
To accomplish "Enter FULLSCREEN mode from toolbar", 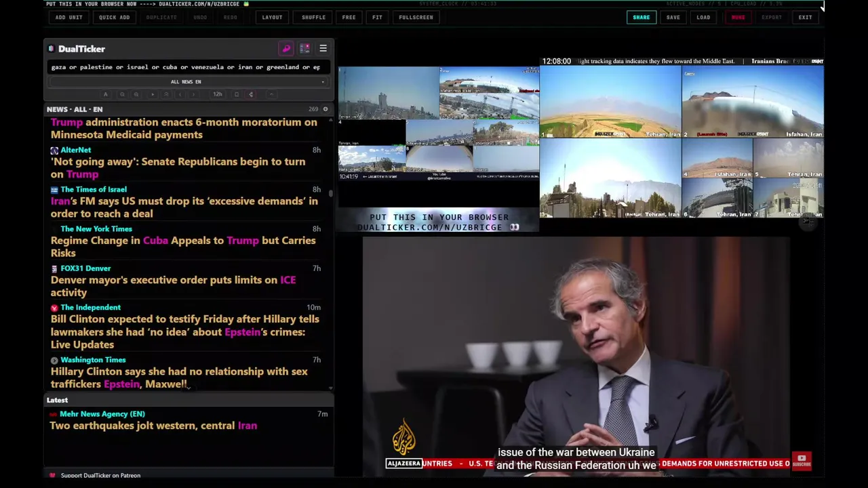I will click(x=416, y=17).
